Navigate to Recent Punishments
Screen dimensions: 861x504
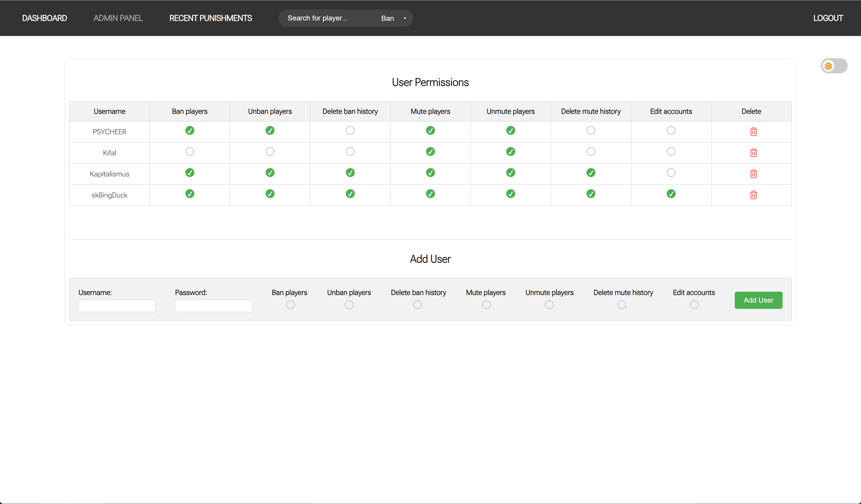(x=210, y=18)
